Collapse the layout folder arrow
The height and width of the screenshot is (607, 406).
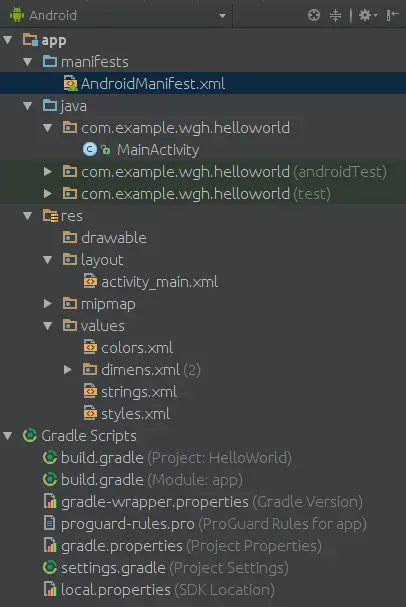(x=48, y=260)
